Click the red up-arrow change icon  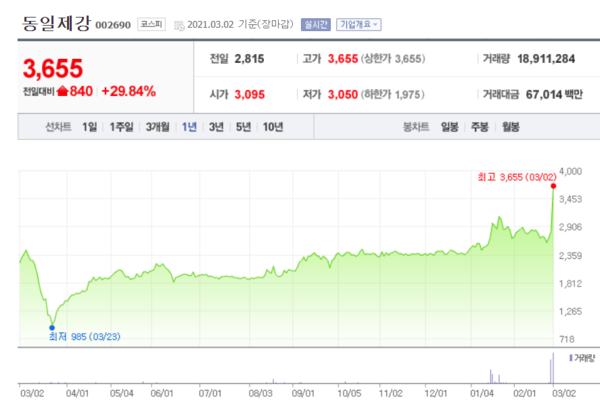(62, 91)
